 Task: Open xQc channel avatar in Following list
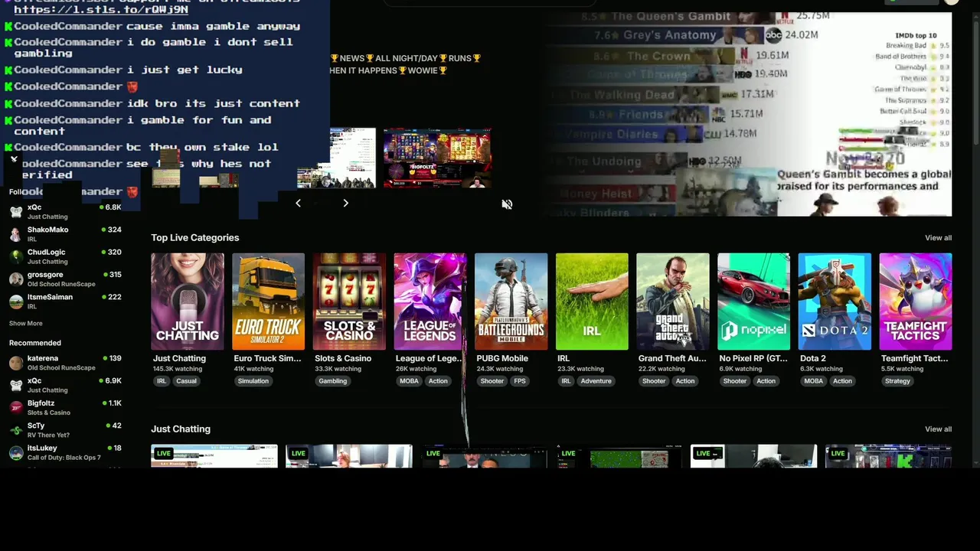point(16,211)
